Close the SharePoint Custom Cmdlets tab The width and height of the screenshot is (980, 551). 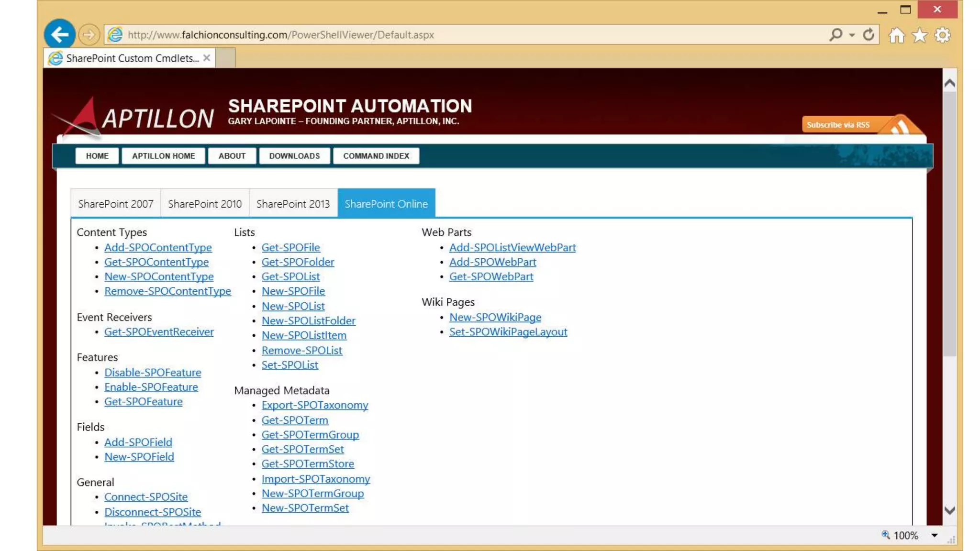[x=207, y=58]
